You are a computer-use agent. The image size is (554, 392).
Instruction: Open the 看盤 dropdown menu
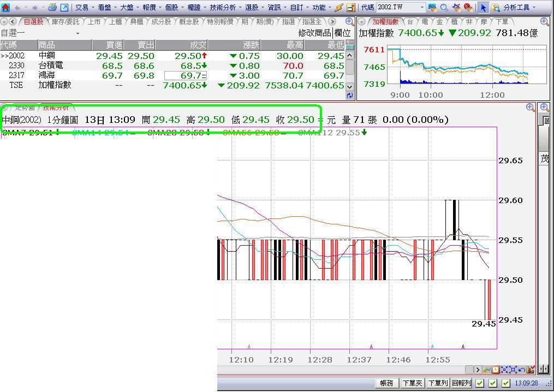pyautogui.click(x=107, y=8)
